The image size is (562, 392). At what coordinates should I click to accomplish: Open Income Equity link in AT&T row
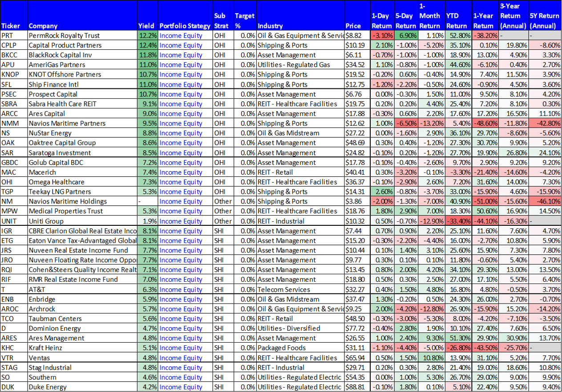pyautogui.click(x=181, y=289)
